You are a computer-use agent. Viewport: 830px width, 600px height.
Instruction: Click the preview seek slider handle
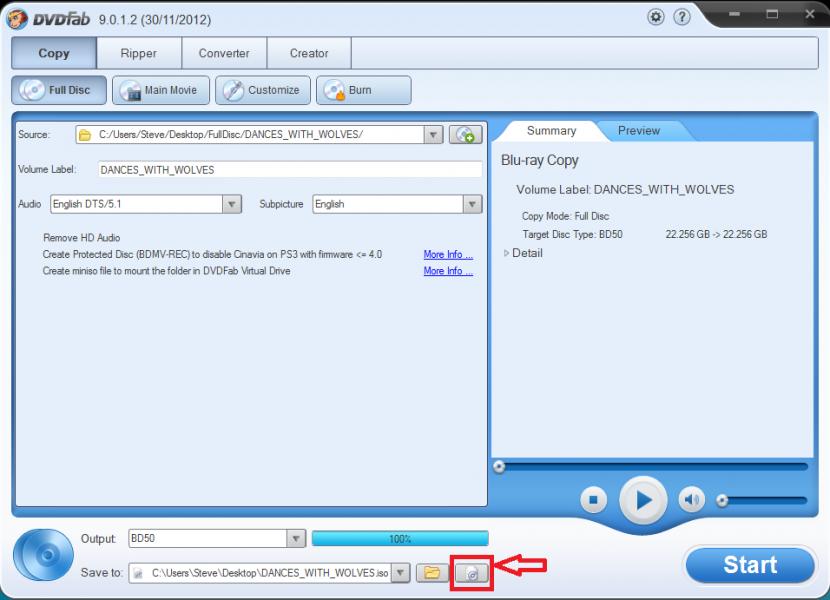pos(499,467)
